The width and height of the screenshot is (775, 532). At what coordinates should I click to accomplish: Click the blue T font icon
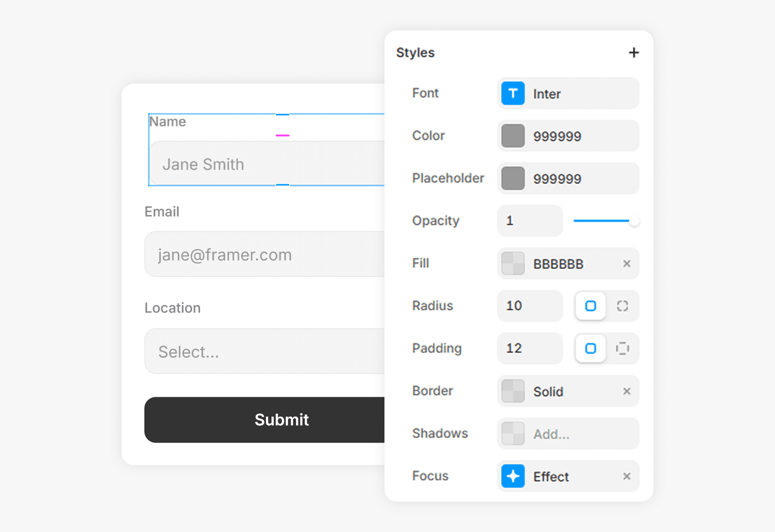[x=512, y=93]
